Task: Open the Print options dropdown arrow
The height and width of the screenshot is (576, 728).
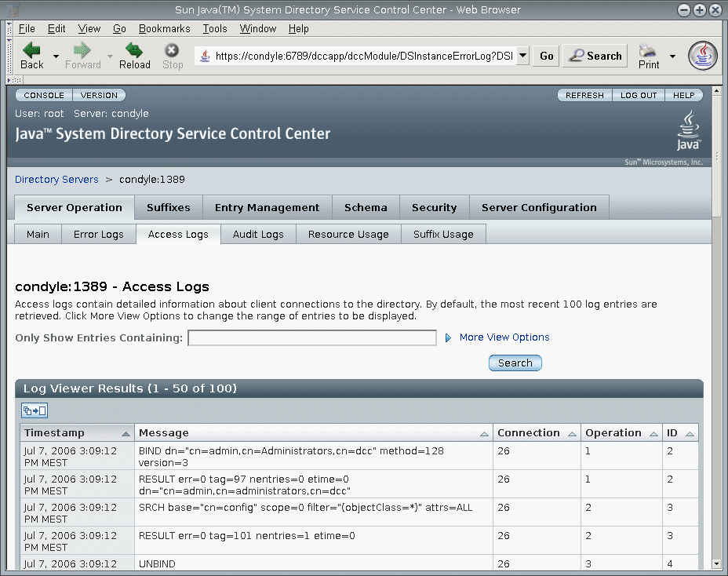Action: (x=672, y=57)
